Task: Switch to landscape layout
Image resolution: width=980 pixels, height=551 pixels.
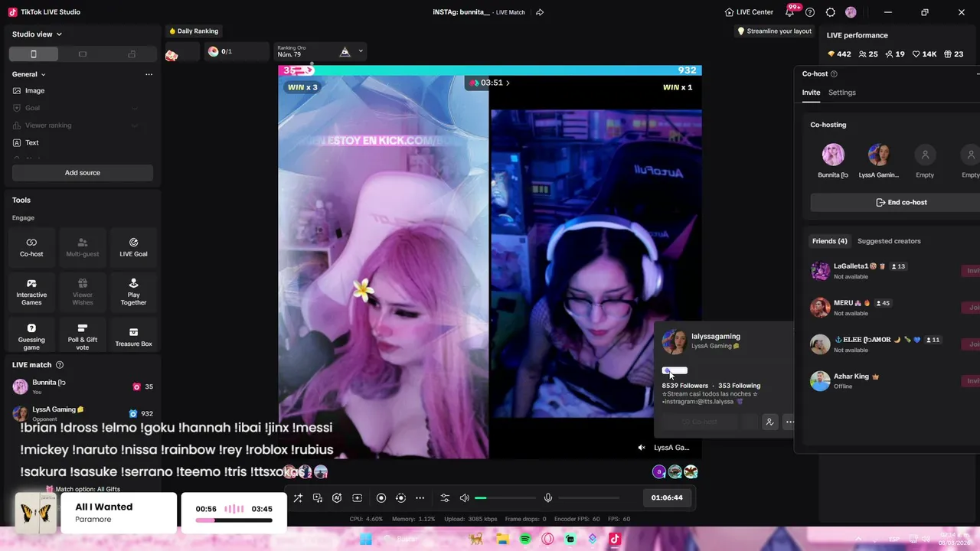Action: [x=83, y=54]
